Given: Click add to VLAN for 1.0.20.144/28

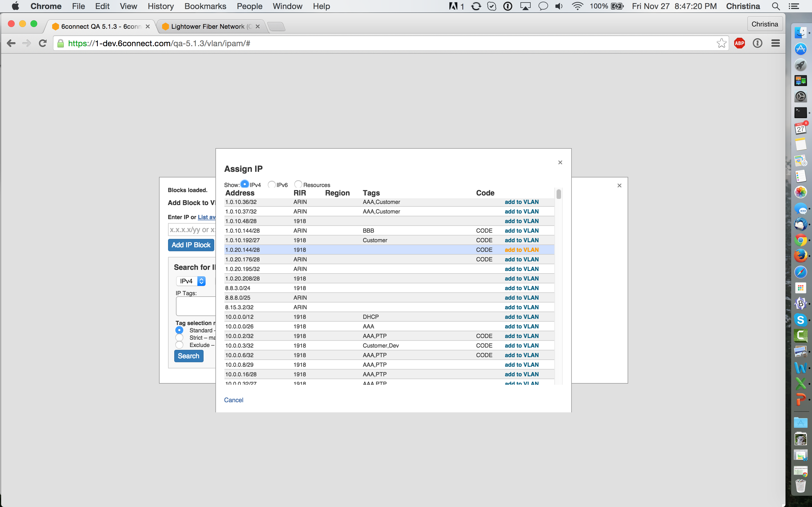Looking at the screenshot, I should (521, 250).
